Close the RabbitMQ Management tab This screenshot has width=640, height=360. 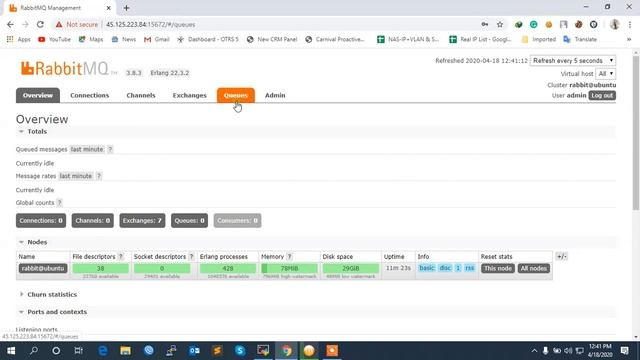(x=109, y=8)
